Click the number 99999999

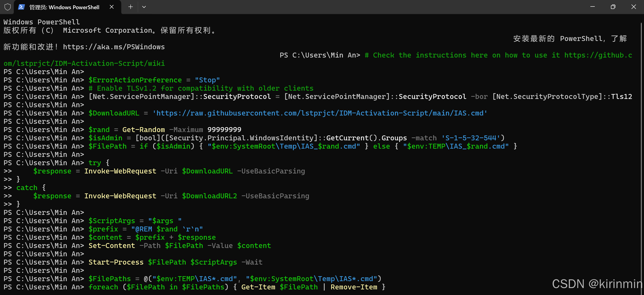224,130
